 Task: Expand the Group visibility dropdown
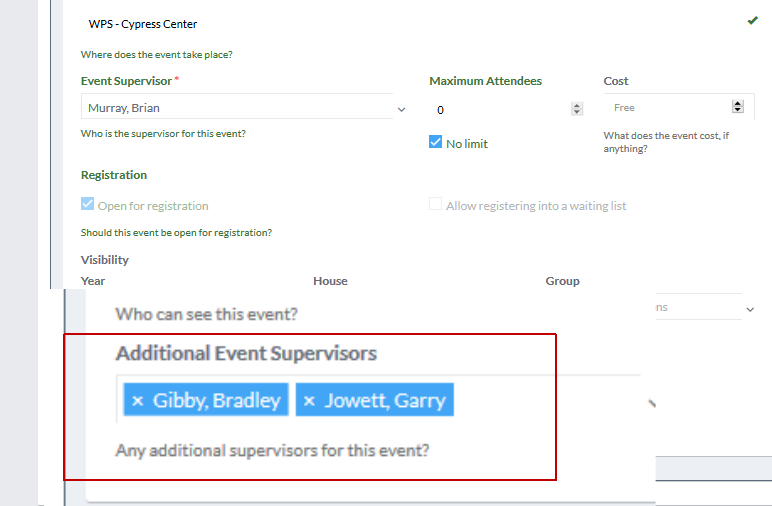pyautogui.click(x=750, y=310)
